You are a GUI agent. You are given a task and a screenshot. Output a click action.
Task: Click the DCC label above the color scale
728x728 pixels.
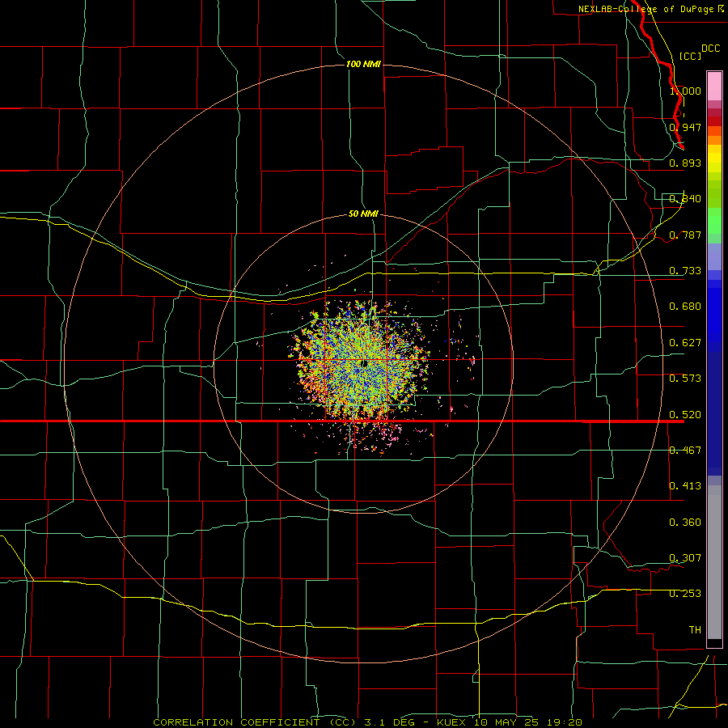tap(710, 49)
